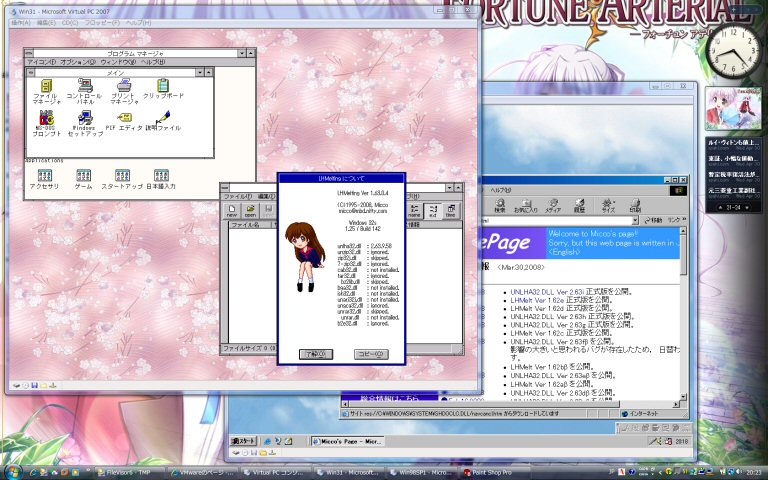768x480 pixels.
Task: Open the アイコン menu in Program Manager
Action: (x=41, y=62)
